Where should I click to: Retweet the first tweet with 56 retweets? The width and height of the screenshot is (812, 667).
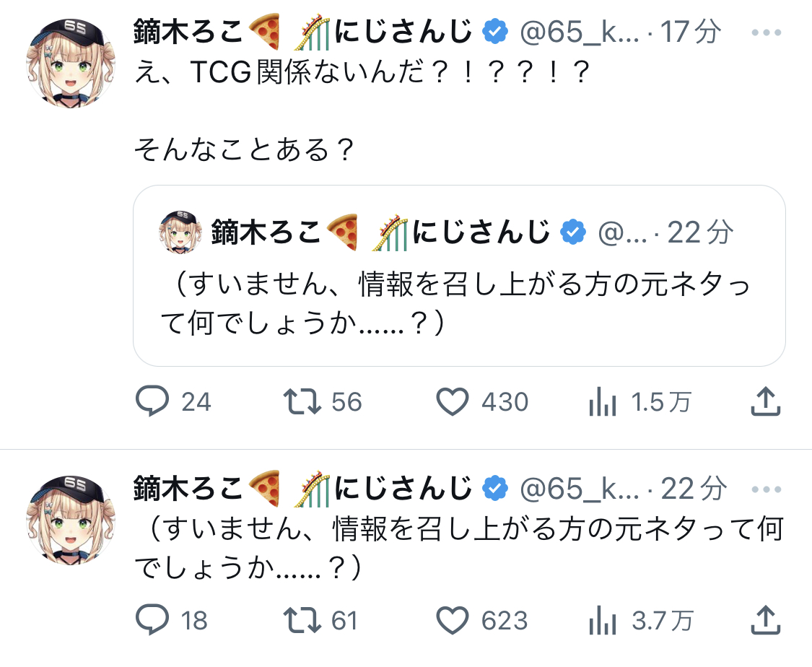(x=302, y=402)
